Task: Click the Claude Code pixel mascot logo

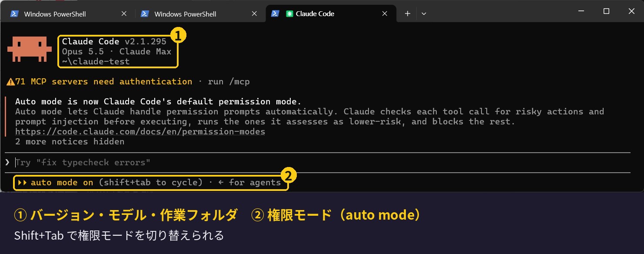Action: point(30,49)
